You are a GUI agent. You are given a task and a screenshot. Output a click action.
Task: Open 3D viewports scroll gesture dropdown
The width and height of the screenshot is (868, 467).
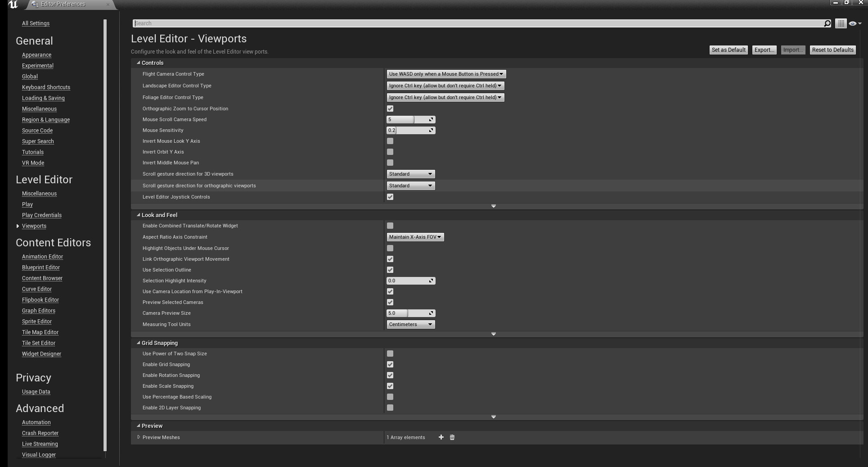[x=410, y=174]
